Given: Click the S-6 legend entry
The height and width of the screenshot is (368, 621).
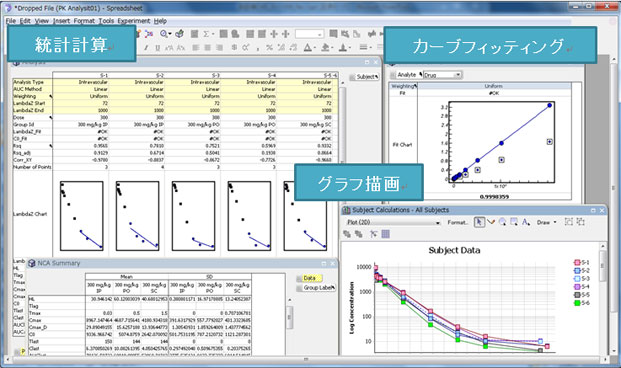Looking at the screenshot, I should tap(581, 303).
